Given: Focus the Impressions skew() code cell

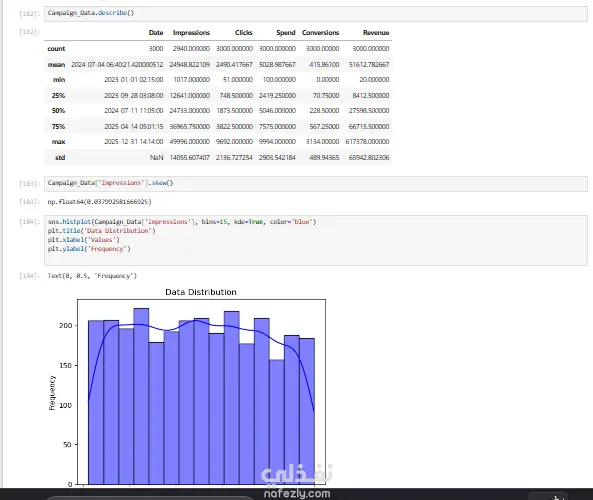Looking at the screenshot, I should coord(316,183).
